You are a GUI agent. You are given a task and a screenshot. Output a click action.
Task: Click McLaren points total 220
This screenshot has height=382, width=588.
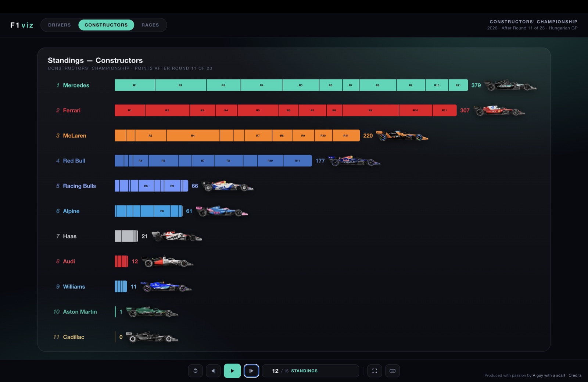coord(368,136)
